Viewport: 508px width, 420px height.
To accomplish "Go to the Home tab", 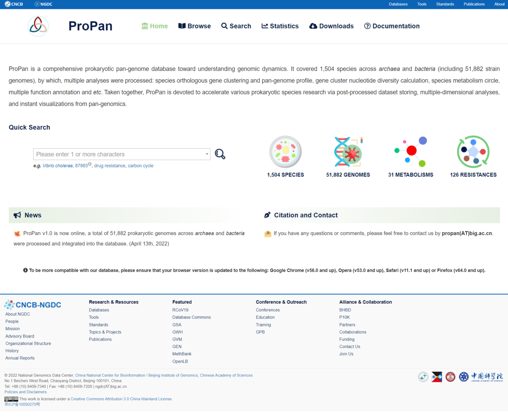I will tap(155, 26).
